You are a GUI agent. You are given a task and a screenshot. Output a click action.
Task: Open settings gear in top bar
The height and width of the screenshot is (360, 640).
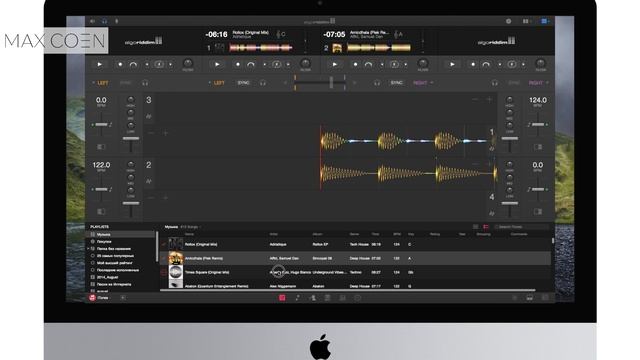pyautogui.click(x=509, y=21)
